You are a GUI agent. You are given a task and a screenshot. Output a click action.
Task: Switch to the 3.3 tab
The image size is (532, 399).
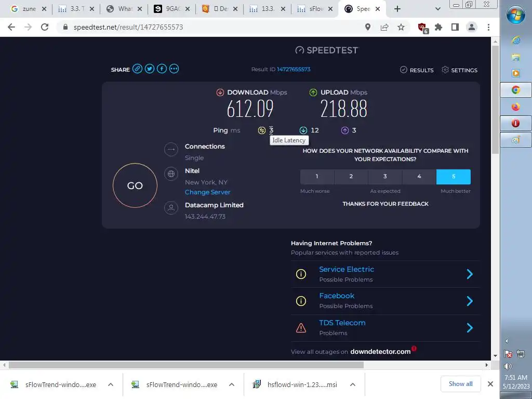pos(76,9)
